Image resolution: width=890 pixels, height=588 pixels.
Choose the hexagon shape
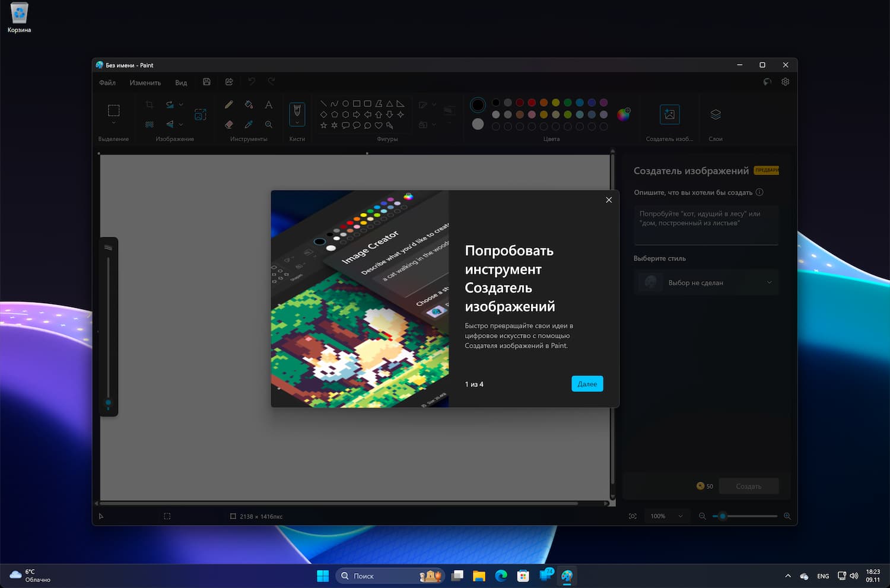345,115
